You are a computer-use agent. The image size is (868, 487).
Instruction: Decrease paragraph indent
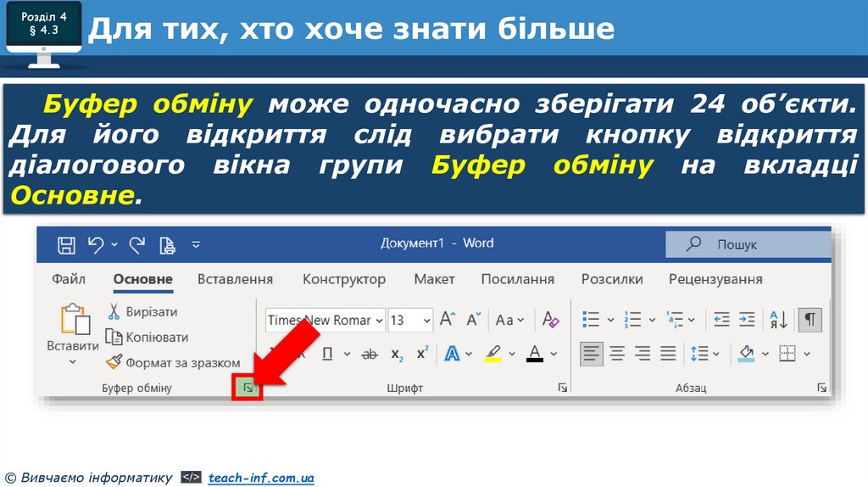(x=721, y=320)
